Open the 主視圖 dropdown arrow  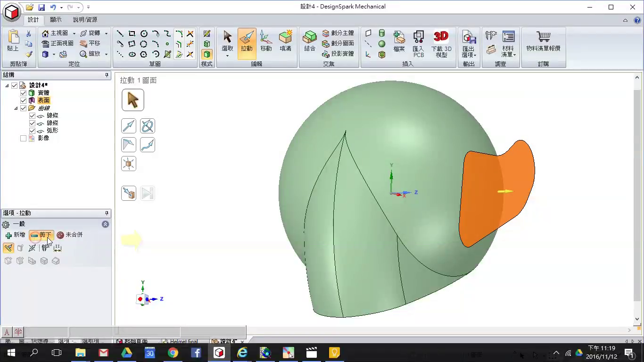point(74,33)
